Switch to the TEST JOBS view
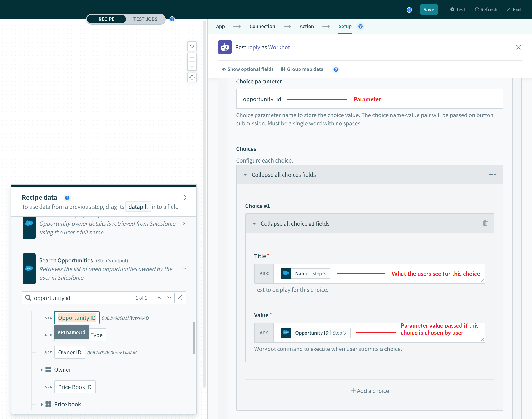Screen dimensions: 532x419 click(x=145, y=19)
